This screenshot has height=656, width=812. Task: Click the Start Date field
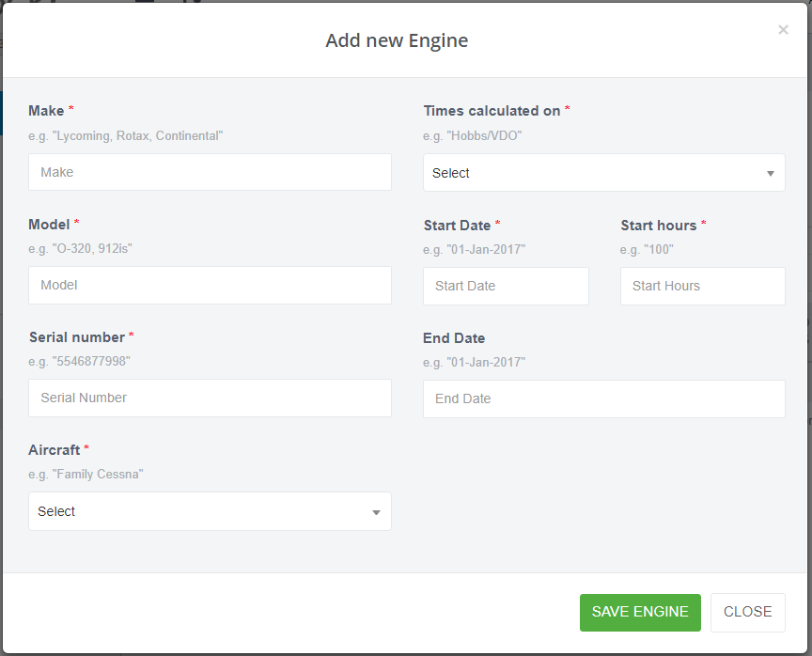pos(506,286)
